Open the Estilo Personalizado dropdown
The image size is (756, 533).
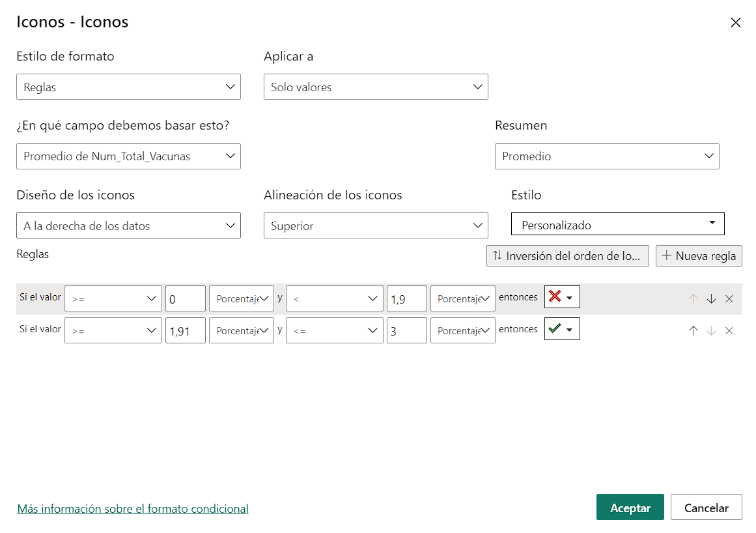click(x=617, y=224)
